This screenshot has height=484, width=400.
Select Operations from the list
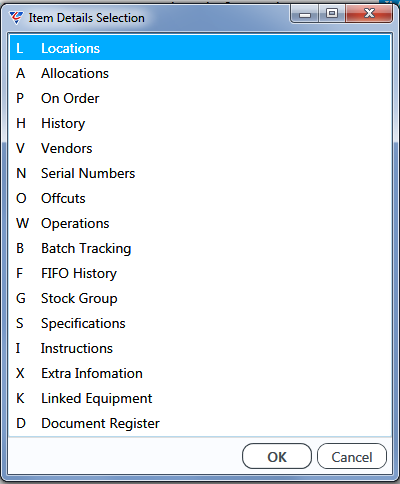[200, 223]
